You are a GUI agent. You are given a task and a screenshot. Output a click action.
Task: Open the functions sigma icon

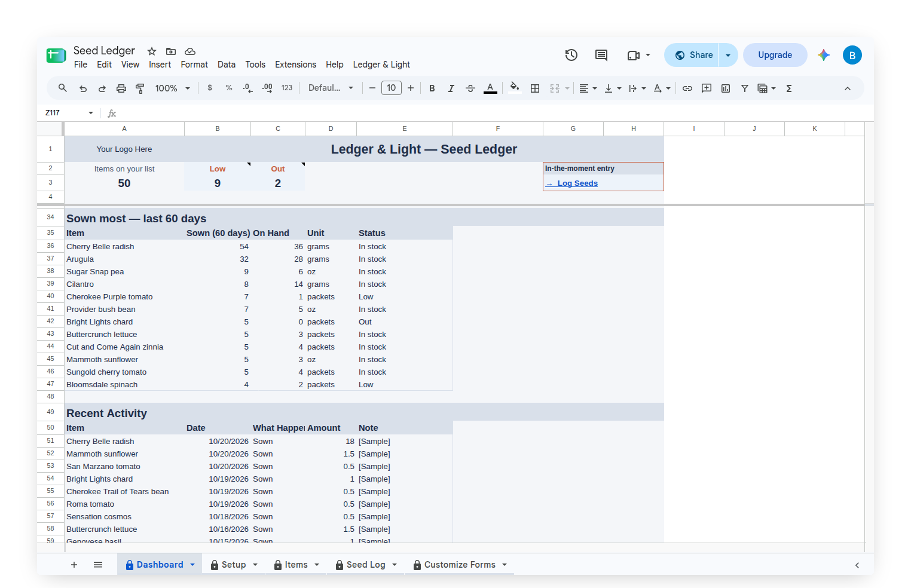789,88
